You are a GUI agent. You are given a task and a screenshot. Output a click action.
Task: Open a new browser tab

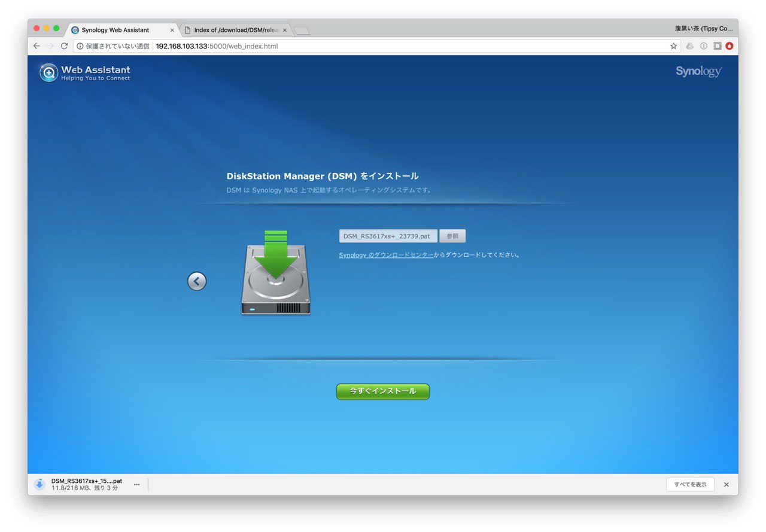pyautogui.click(x=302, y=31)
